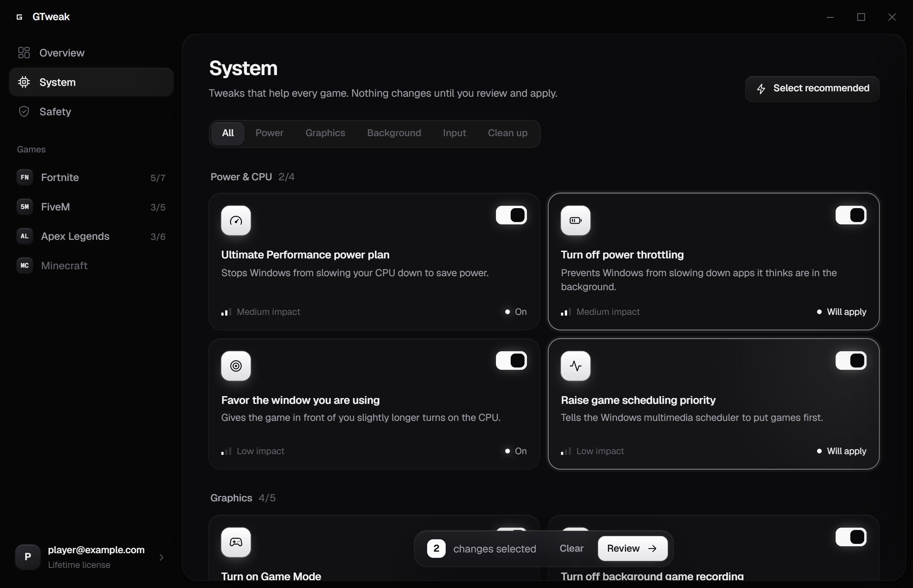
Task: Click the GTweak logo icon in title bar
Action: click(19, 17)
